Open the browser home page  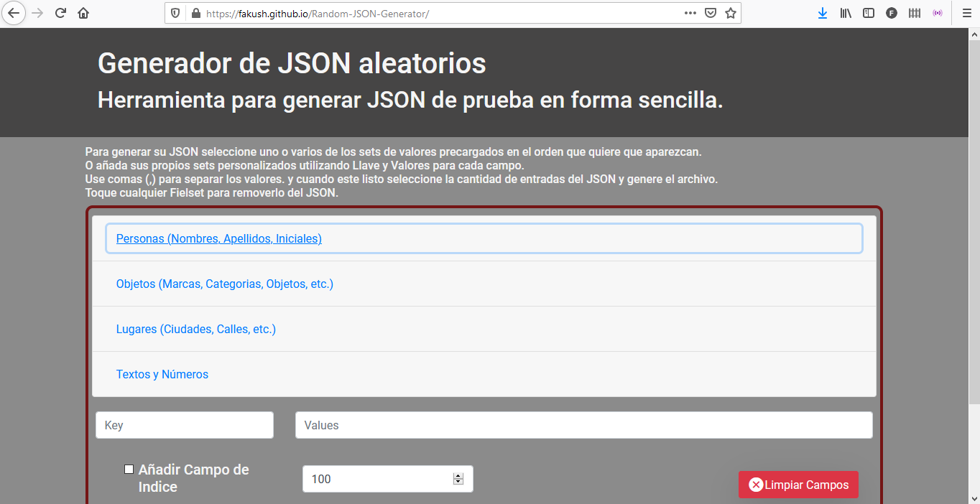point(83,13)
